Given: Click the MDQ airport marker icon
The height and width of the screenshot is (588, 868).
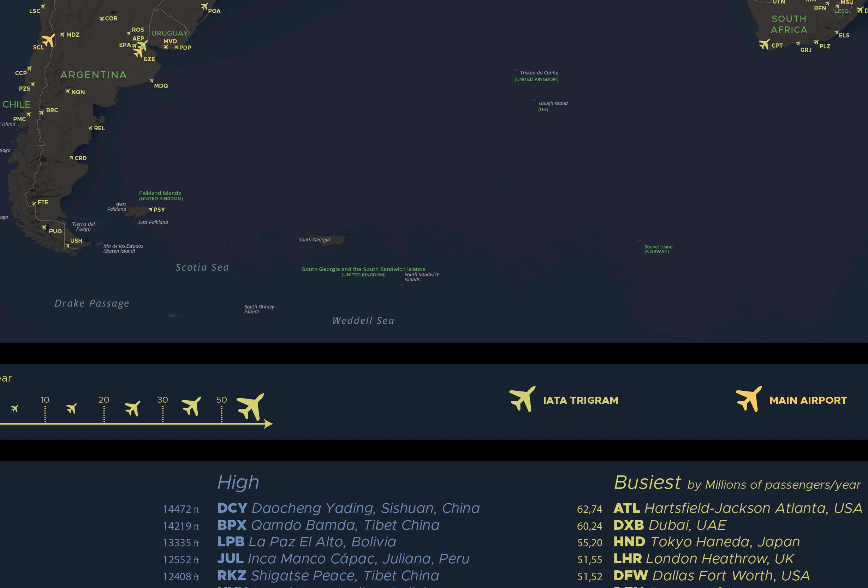Looking at the screenshot, I should tap(151, 80).
